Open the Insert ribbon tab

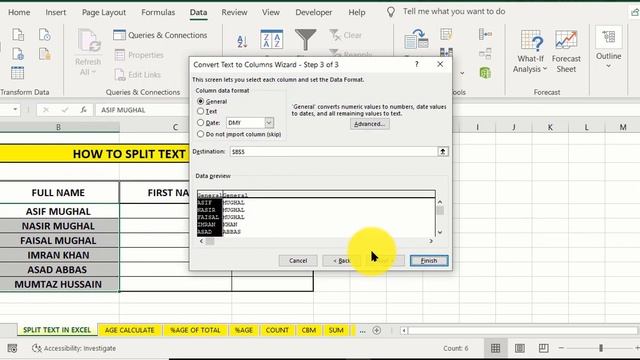[x=56, y=12]
